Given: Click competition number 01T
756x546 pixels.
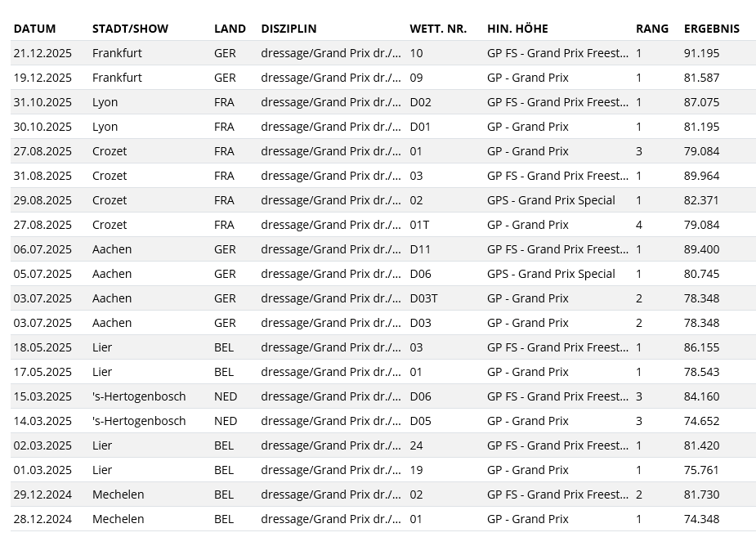Looking at the screenshot, I should click(419, 225).
